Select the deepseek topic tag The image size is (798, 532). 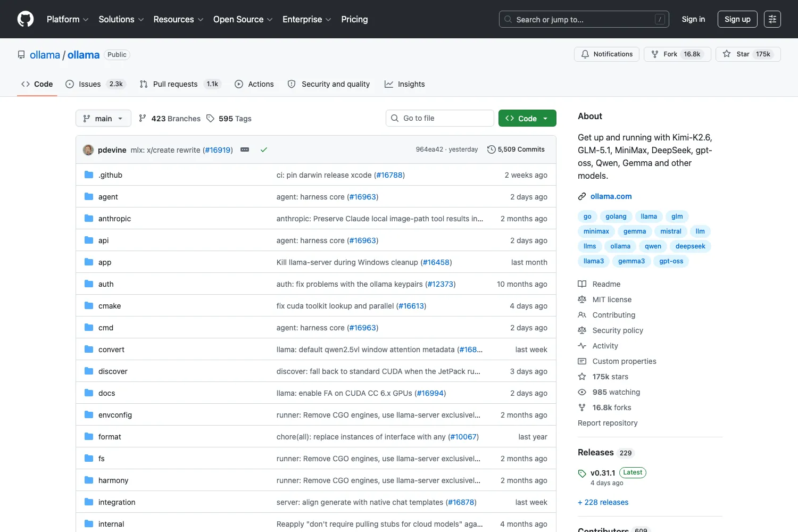click(x=690, y=246)
